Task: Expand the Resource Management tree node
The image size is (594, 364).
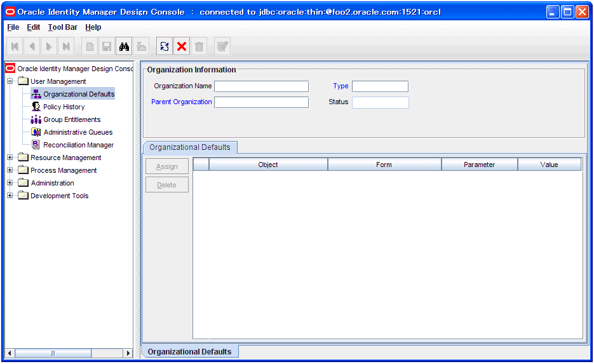Action: click(x=10, y=157)
